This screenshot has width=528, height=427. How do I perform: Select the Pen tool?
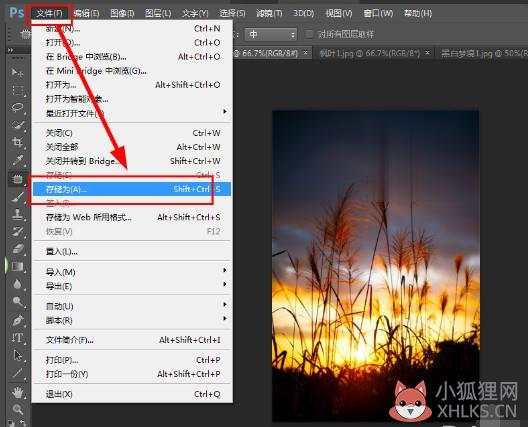tap(18, 320)
